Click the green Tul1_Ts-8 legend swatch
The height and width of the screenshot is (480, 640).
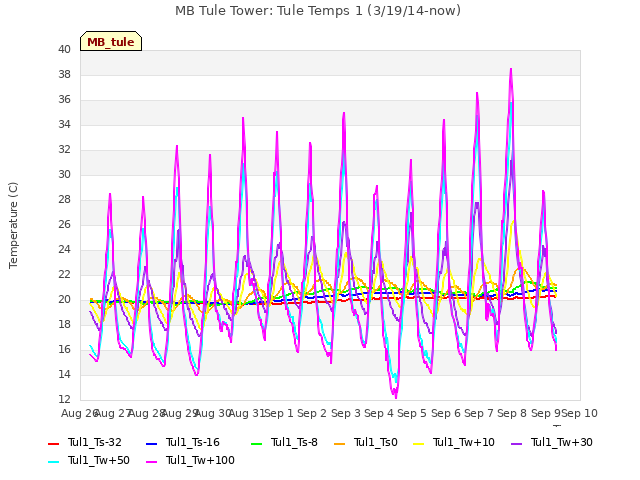[256, 444]
